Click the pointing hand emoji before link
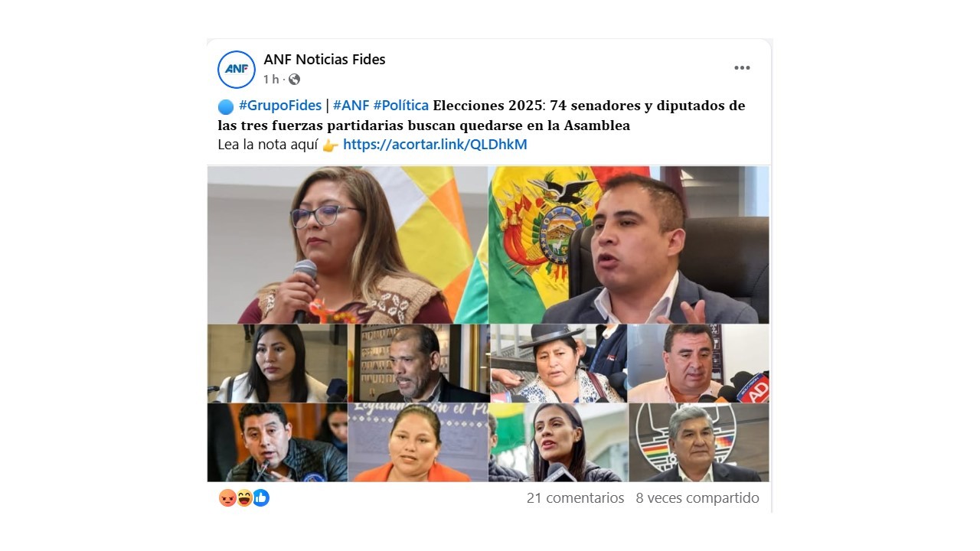Image resolution: width=980 pixels, height=551 pixels. pyautogui.click(x=331, y=145)
